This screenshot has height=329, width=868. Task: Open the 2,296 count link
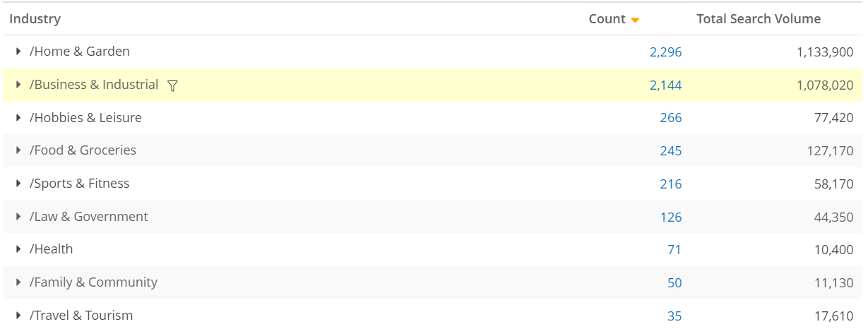[665, 52]
